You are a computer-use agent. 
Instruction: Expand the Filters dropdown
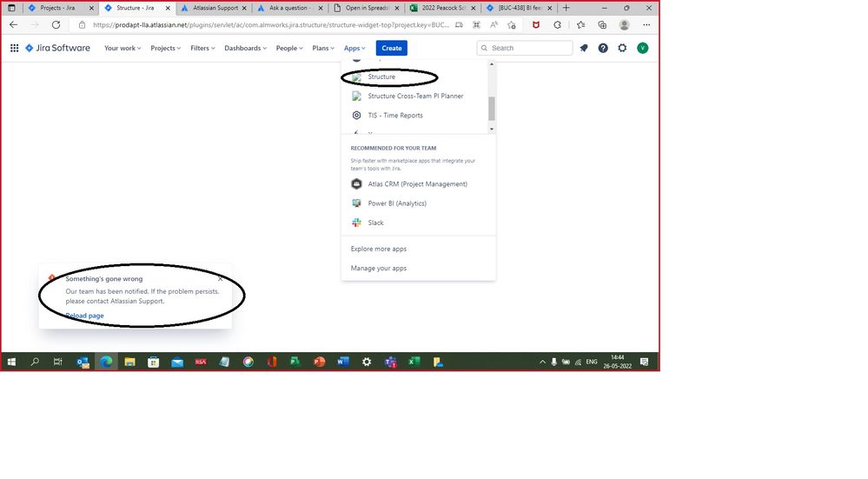point(202,48)
